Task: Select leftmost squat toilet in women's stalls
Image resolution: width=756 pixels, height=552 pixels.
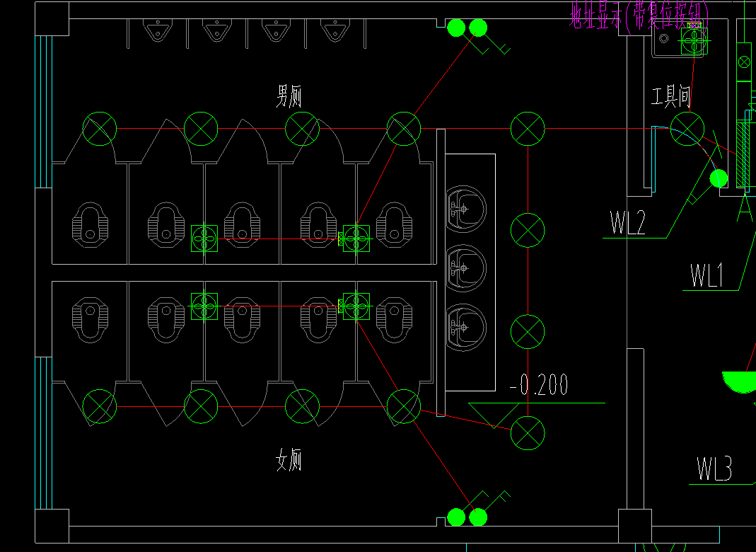Action: [x=90, y=321]
